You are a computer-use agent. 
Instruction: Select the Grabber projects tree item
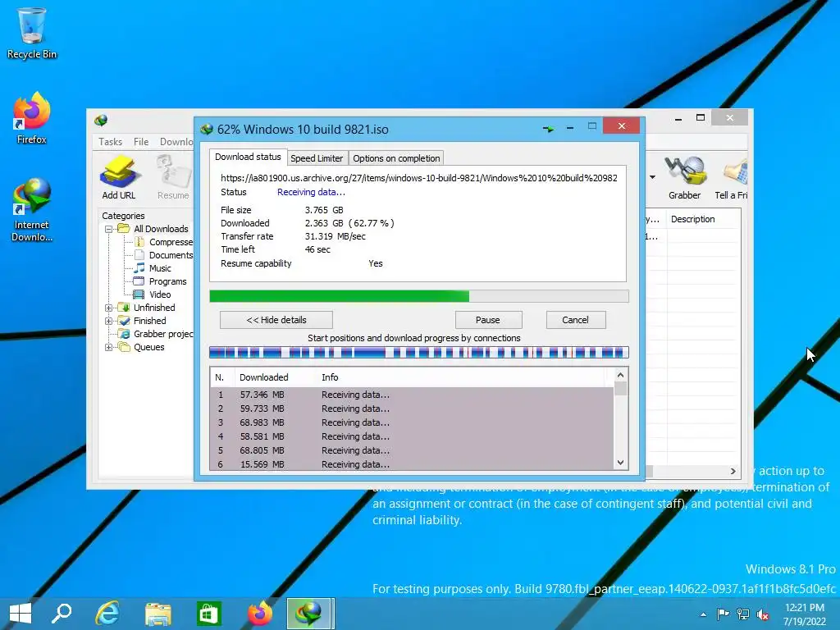coord(156,334)
